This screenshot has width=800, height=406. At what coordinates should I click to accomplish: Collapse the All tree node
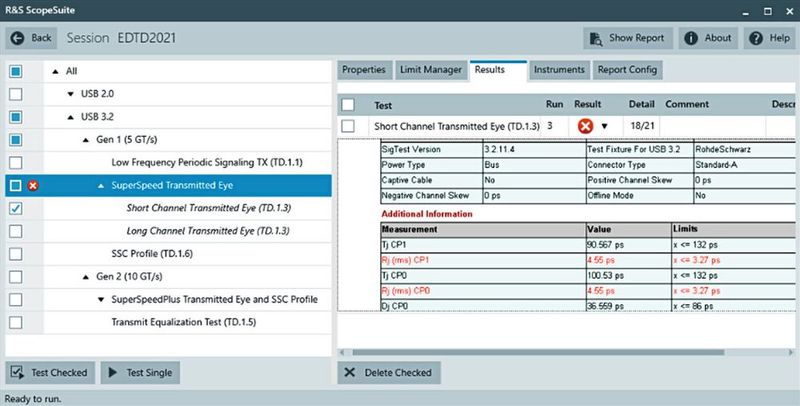coord(56,72)
